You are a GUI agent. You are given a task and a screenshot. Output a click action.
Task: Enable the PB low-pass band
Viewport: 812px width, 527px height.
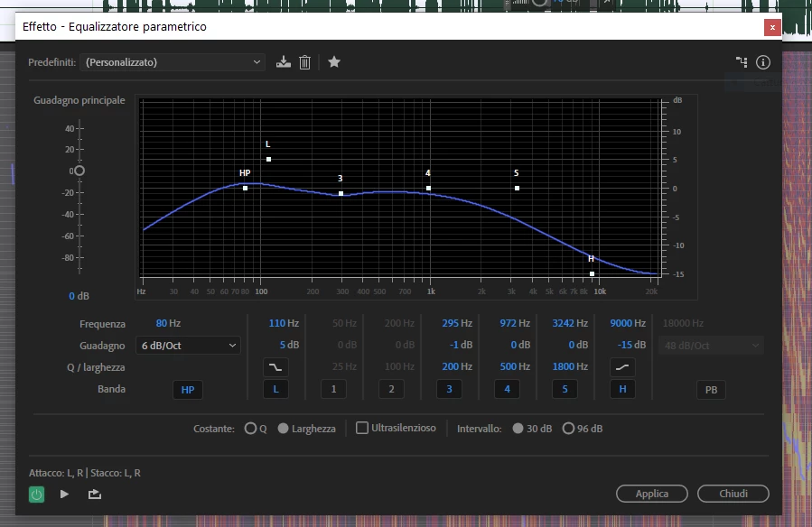(711, 390)
